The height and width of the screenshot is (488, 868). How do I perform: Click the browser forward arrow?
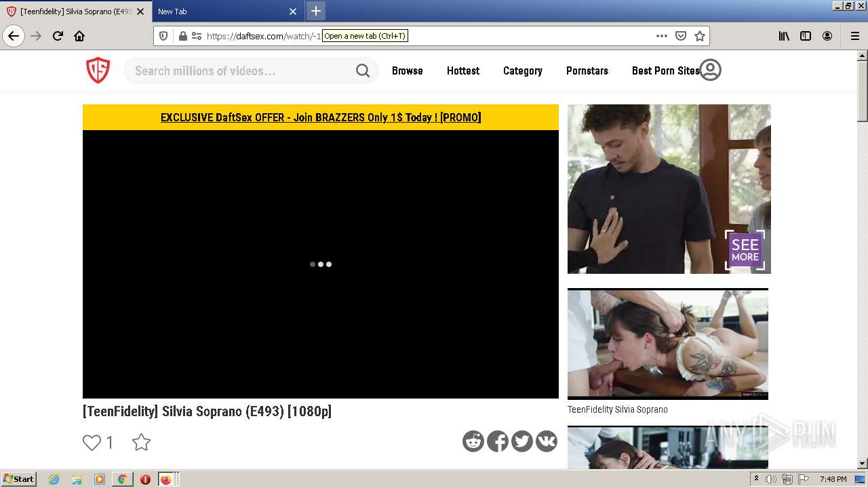tap(36, 36)
